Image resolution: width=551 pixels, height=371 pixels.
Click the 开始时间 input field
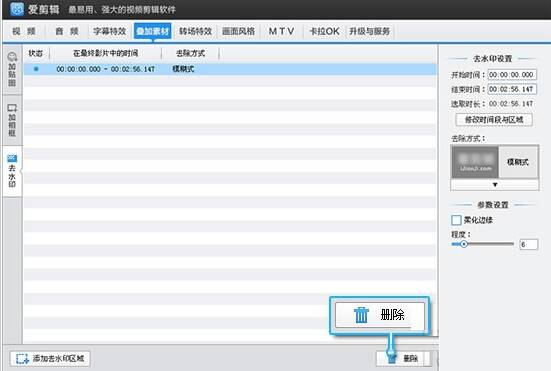click(x=512, y=74)
